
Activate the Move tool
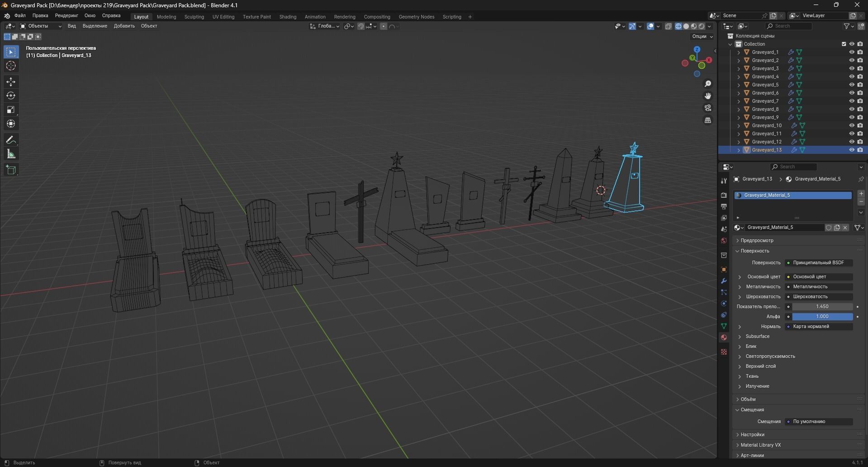pyautogui.click(x=11, y=82)
